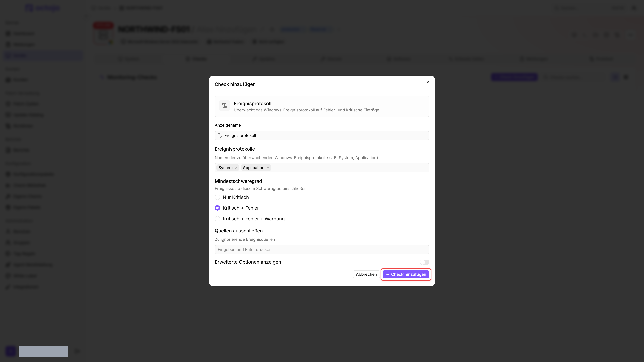
Task: Choose Kritisch + Fehler + Warnung severity
Action: (x=217, y=219)
